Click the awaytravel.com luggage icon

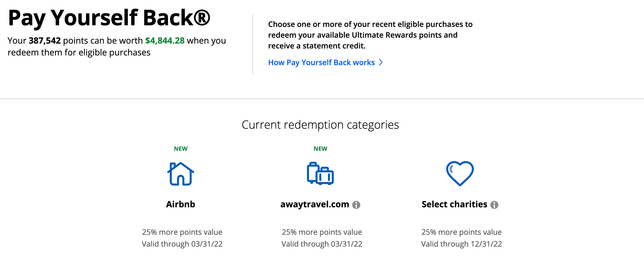(x=320, y=174)
